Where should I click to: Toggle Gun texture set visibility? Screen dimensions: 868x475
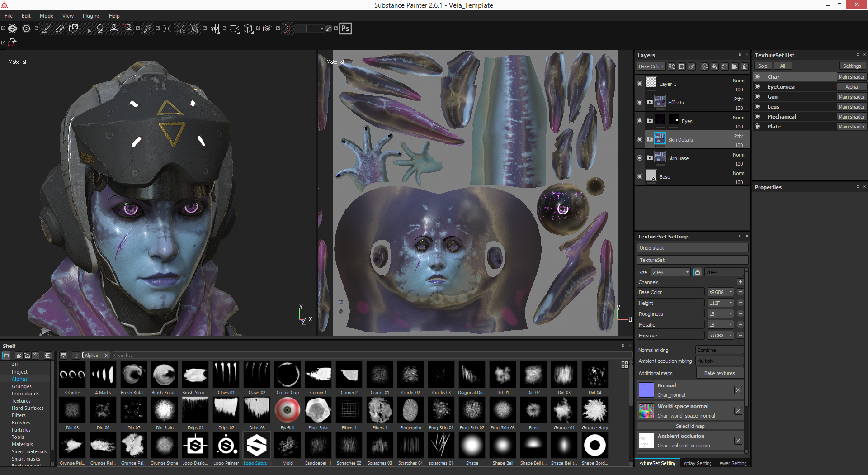click(x=758, y=96)
